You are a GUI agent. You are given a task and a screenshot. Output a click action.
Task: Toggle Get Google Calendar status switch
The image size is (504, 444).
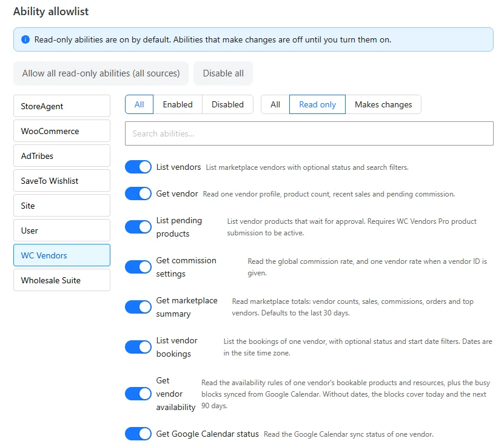[138, 434]
